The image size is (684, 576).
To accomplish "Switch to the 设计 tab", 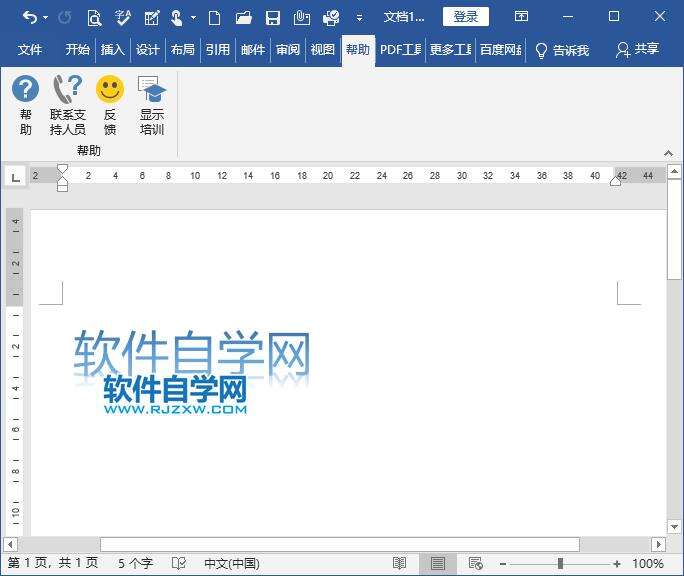I will (x=147, y=49).
